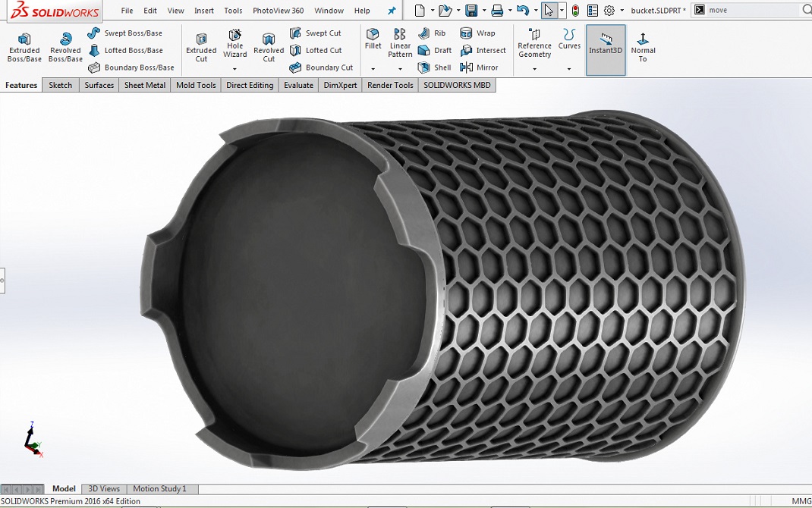812x508 pixels.
Task: Click the move command search field
Action: point(753,10)
